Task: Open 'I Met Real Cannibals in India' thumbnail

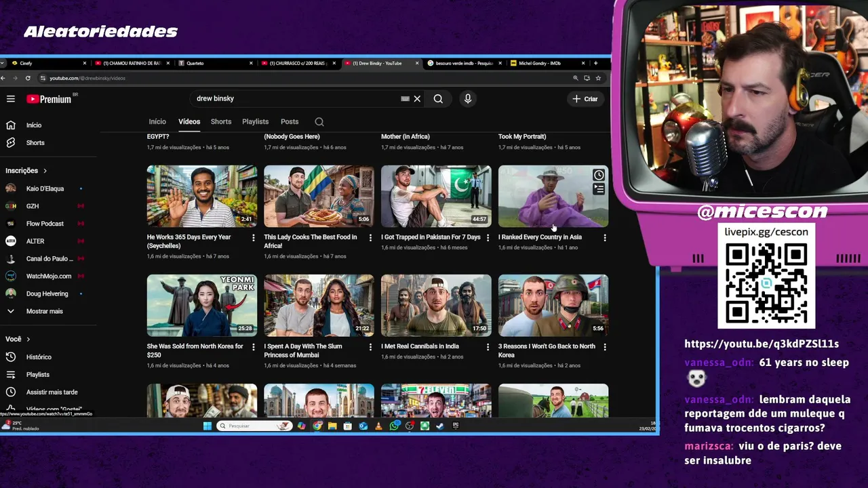Action: 436,306
